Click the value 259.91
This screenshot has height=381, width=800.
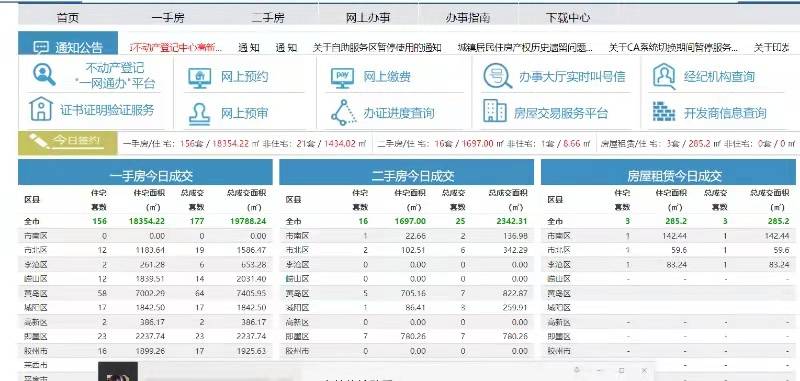pyautogui.click(x=514, y=308)
